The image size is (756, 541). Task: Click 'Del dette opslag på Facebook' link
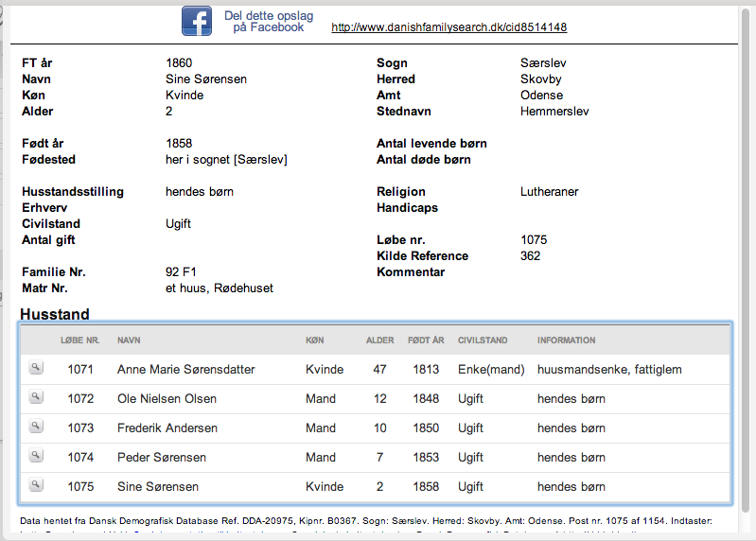point(269,22)
